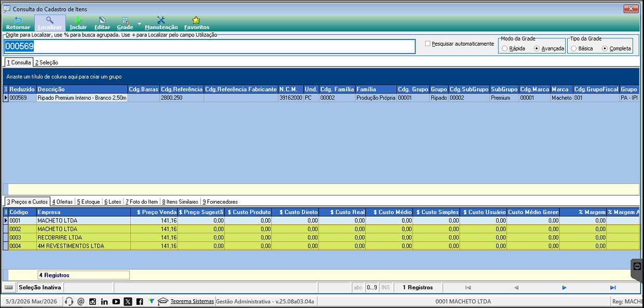This screenshot has width=644, height=308.
Task: Go to next record arrow
Action: [x=564, y=287]
